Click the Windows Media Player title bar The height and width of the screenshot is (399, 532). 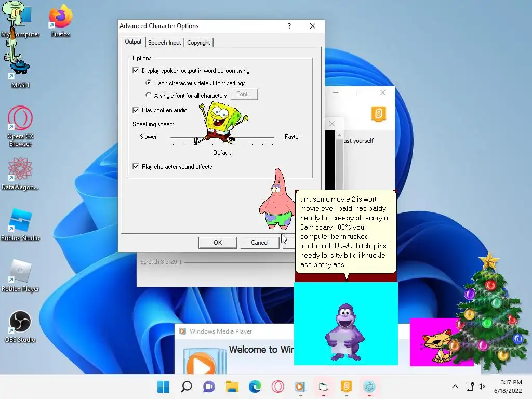(234, 331)
